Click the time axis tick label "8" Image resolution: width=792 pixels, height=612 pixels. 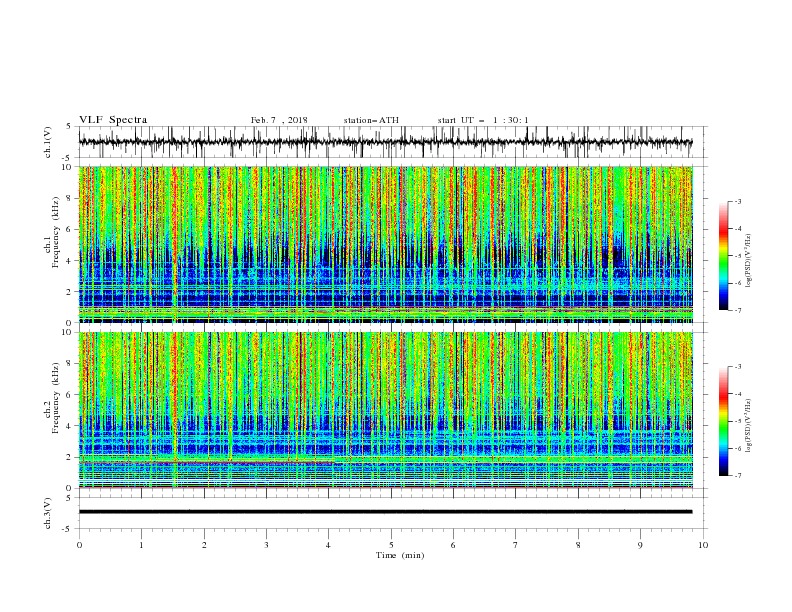coord(578,545)
